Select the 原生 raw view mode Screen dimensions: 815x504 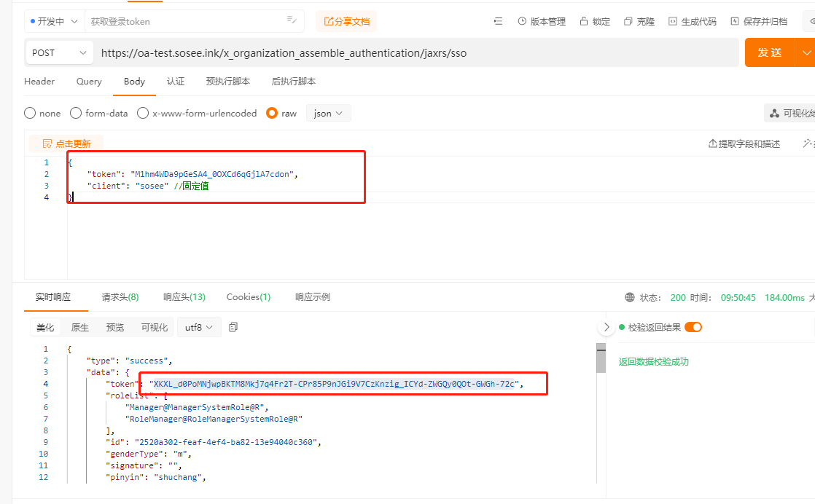click(80, 327)
